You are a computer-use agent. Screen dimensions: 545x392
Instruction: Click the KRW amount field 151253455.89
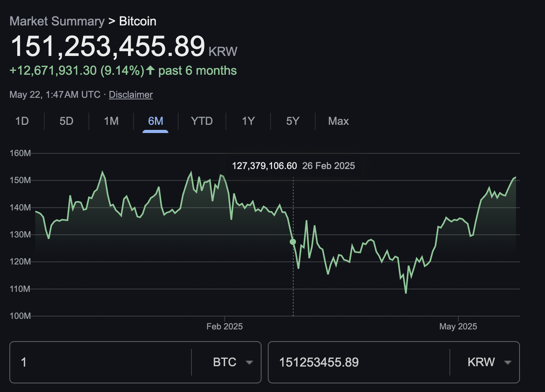[359, 362]
